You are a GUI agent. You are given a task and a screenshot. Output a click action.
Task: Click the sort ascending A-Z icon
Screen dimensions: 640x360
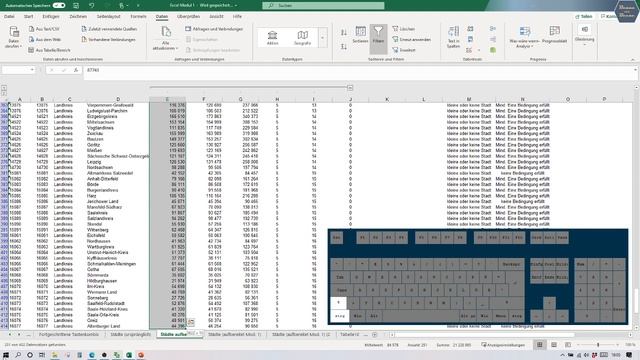[344, 32]
